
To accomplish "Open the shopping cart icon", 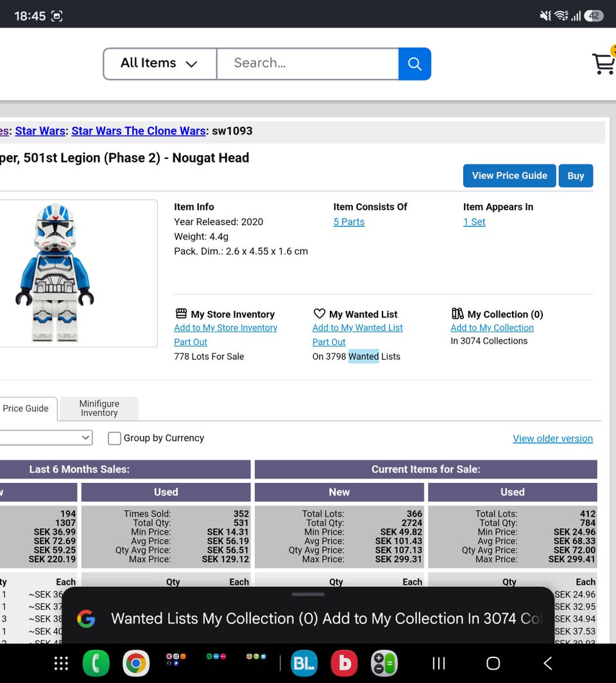I will click(x=604, y=63).
